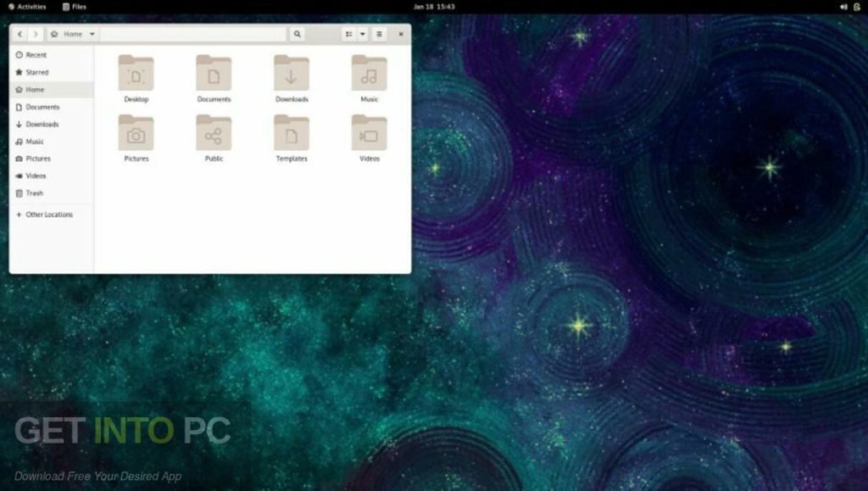
Task: Open the Downloads folder
Action: coord(292,76)
